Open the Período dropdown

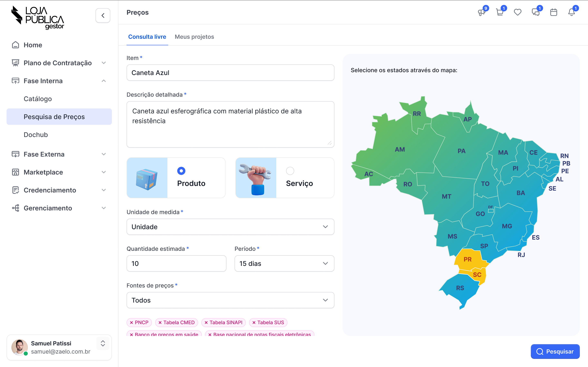coord(284,263)
